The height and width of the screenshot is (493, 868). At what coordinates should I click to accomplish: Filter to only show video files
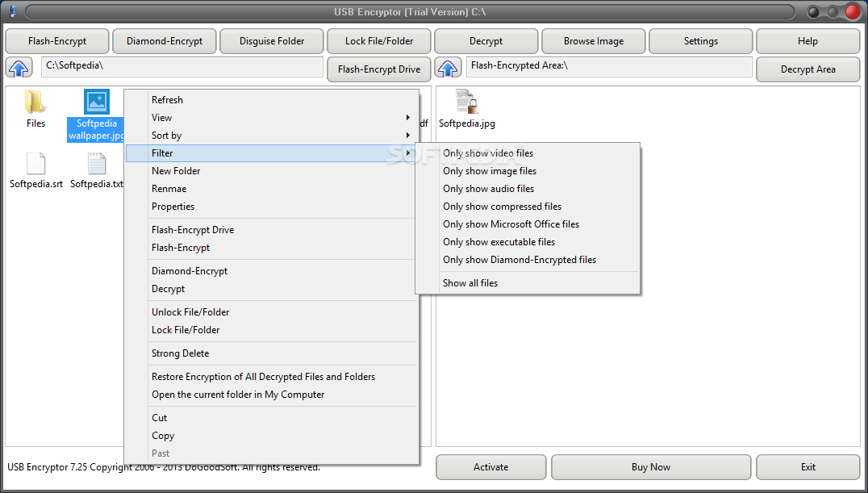[528, 152]
